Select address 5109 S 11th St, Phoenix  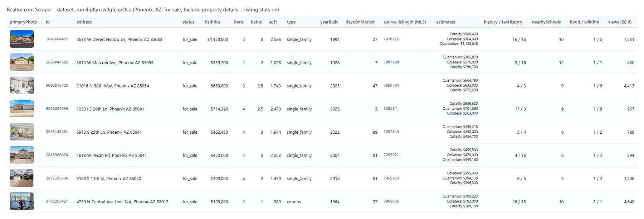pyautogui.click(x=109, y=178)
